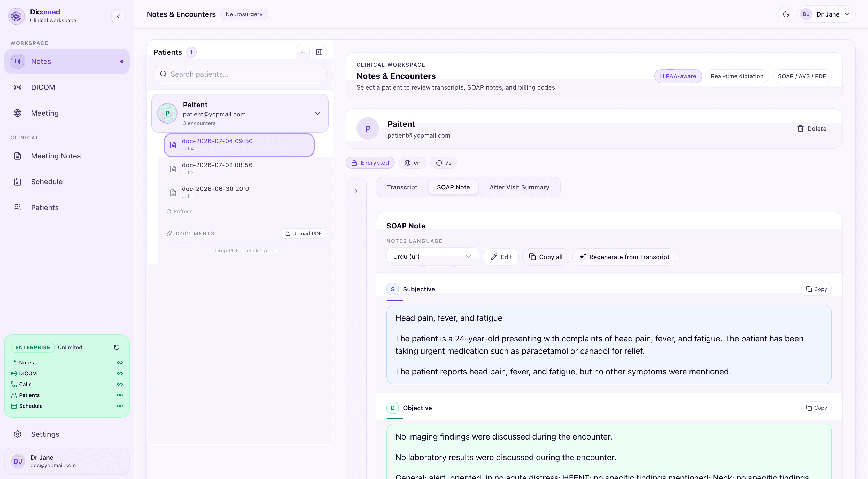This screenshot has height=479, width=868.
Task: Open encounter doc-2026-07-02 08:56
Action: click(239, 169)
